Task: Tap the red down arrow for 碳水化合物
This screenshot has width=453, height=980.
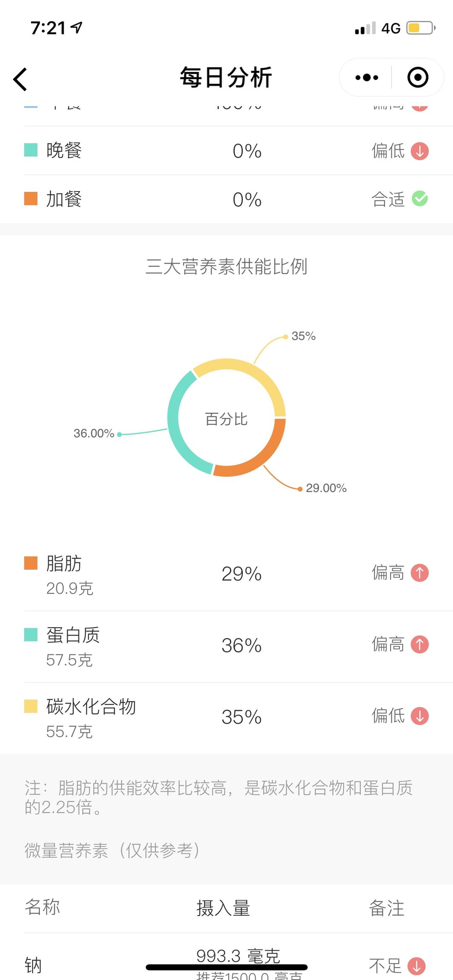Action: [x=419, y=716]
